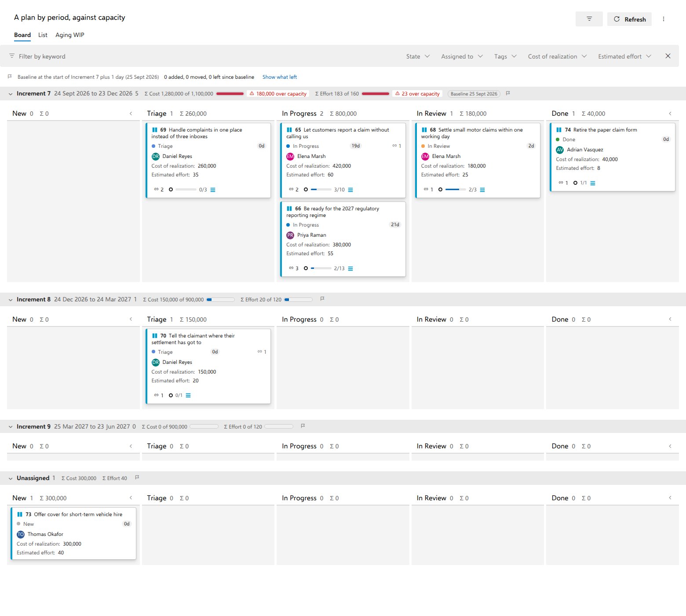Viewport: 686px width, 616px height.
Task: Open checklist icon on card 65
Action: click(x=350, y=190)
